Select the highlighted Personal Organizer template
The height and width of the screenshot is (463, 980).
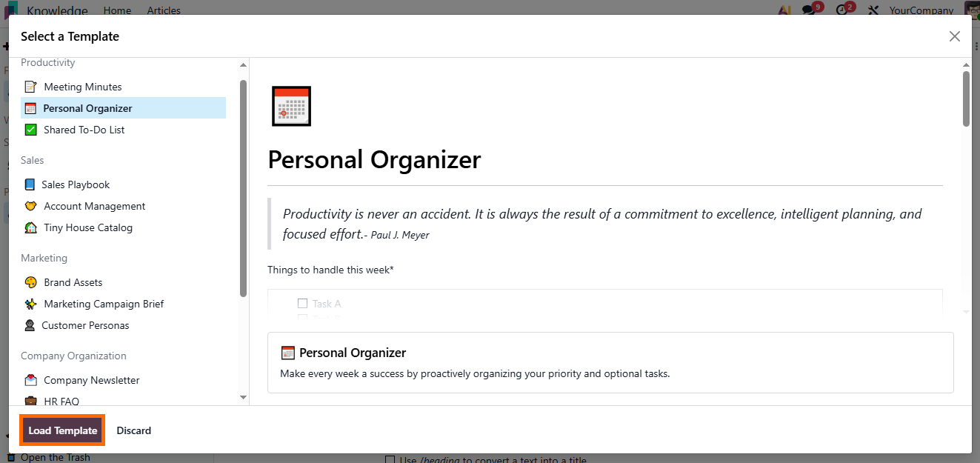(x=87, y=108)
